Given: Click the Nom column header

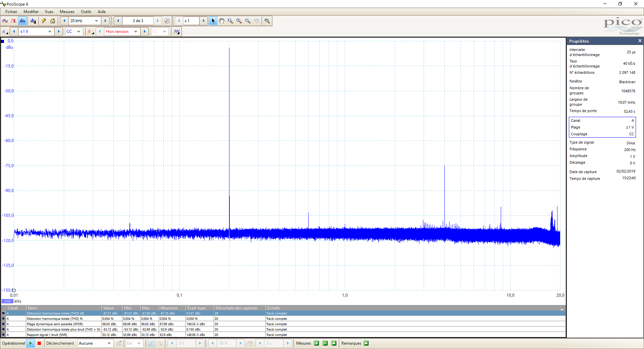Looking at the screenshot, I should 64,308.
